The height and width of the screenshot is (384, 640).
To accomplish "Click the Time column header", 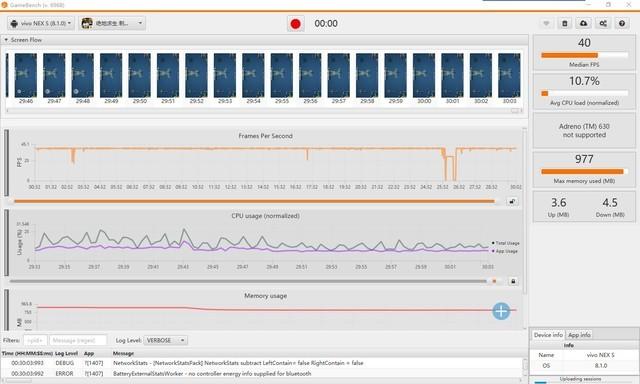I will [27, 353].
